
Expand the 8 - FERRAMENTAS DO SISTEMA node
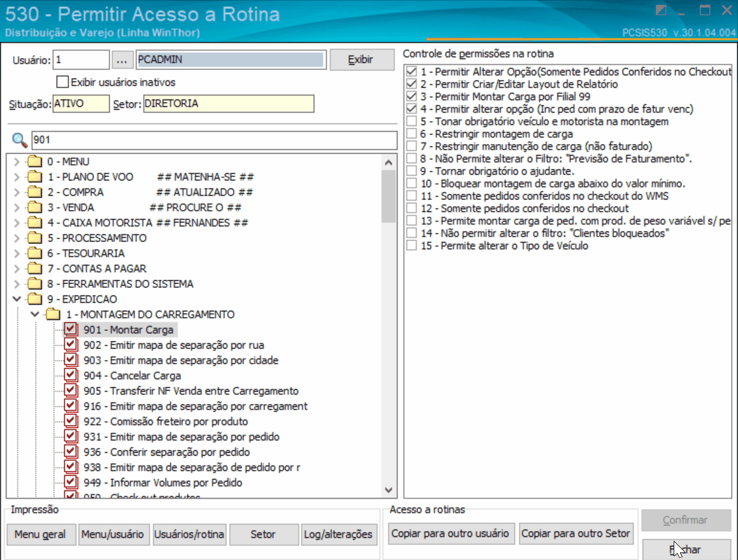click(x=17, y=284)
